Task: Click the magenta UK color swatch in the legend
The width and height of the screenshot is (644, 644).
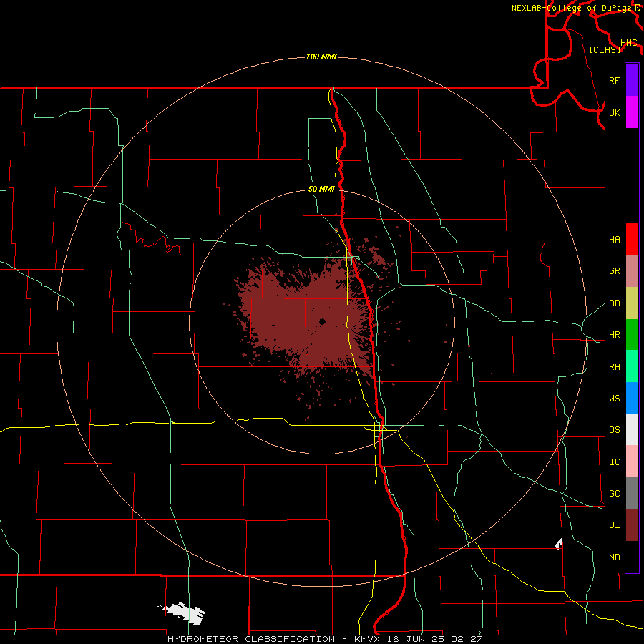Action: point(632,112)
